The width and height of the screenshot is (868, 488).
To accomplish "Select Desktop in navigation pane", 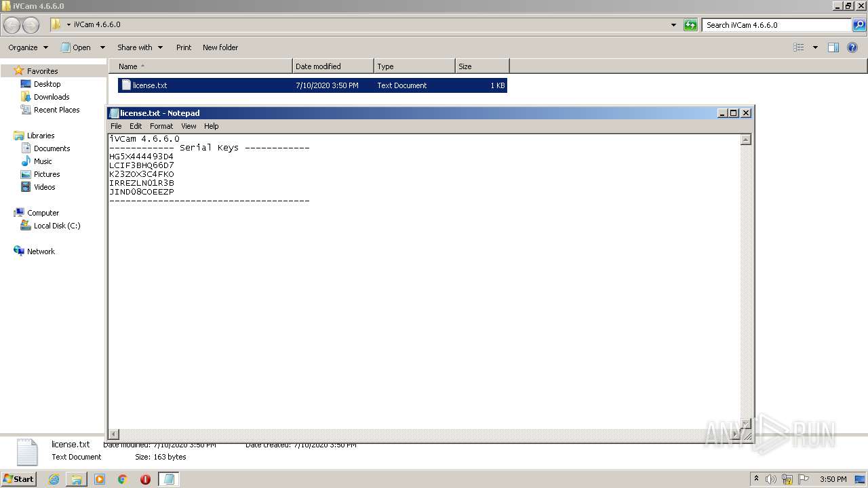I will 47,84.
